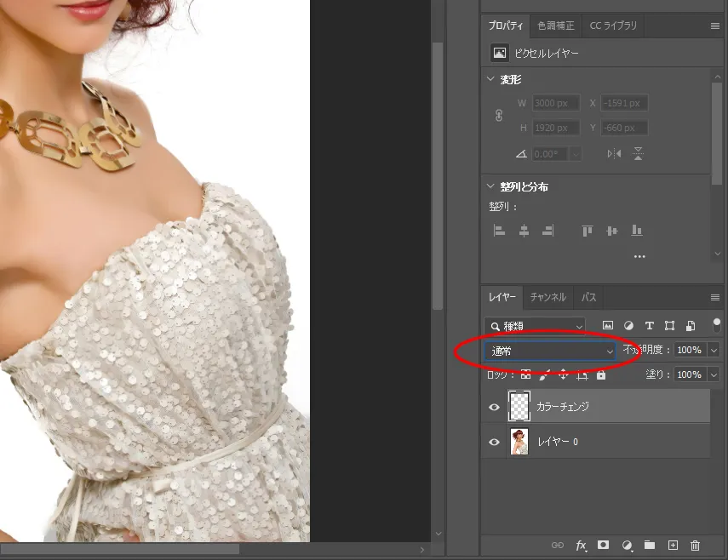728x560 pixels.
Task: Open the 不透明度 opacity dropdown arrow
Action: pyautogui.click(x=714, y=351)
